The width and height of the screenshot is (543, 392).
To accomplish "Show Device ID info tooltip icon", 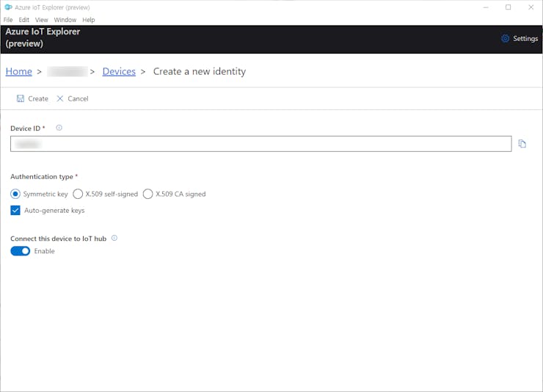I will (59, 128).
